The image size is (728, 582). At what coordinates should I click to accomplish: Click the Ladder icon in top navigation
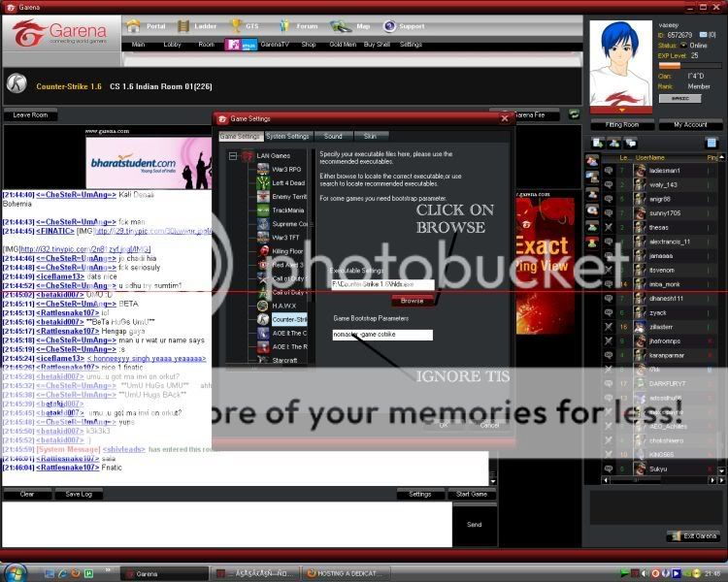(x=183, y=26)
